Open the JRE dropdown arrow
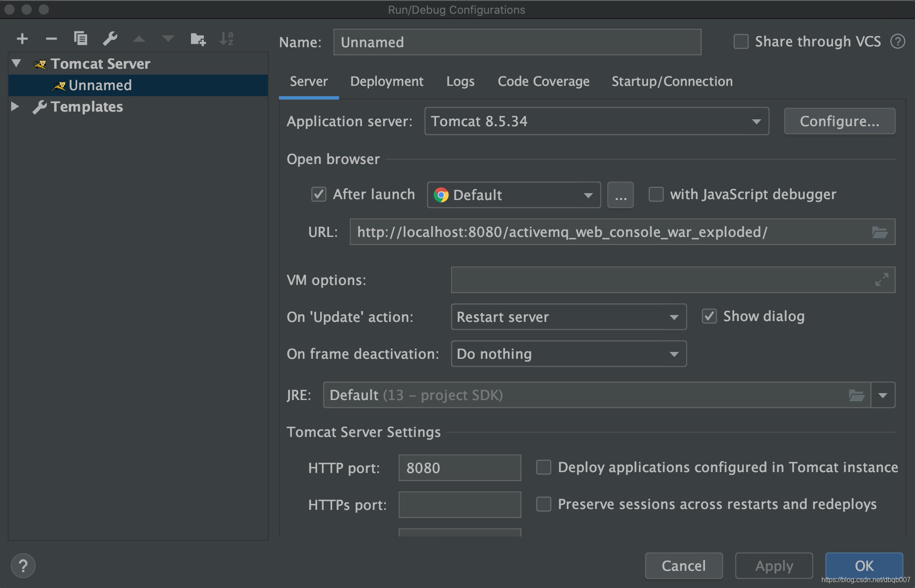915x588 pixels. 883,395
